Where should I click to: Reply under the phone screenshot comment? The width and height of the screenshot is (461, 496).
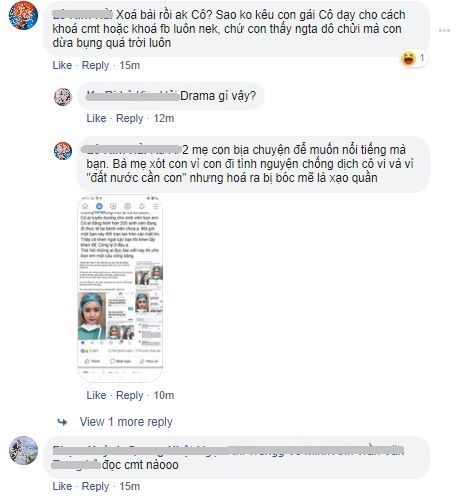point(129,395)
